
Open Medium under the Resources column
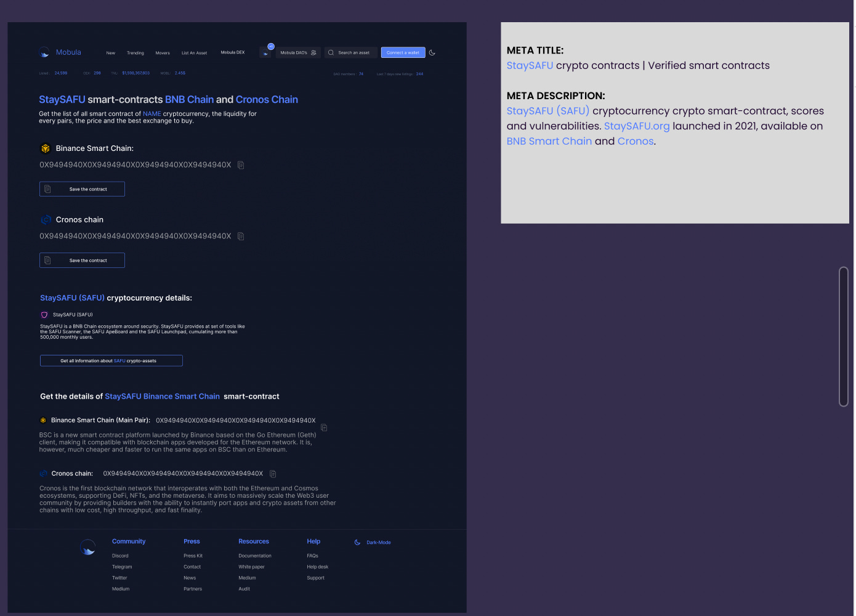pos(247,578)
